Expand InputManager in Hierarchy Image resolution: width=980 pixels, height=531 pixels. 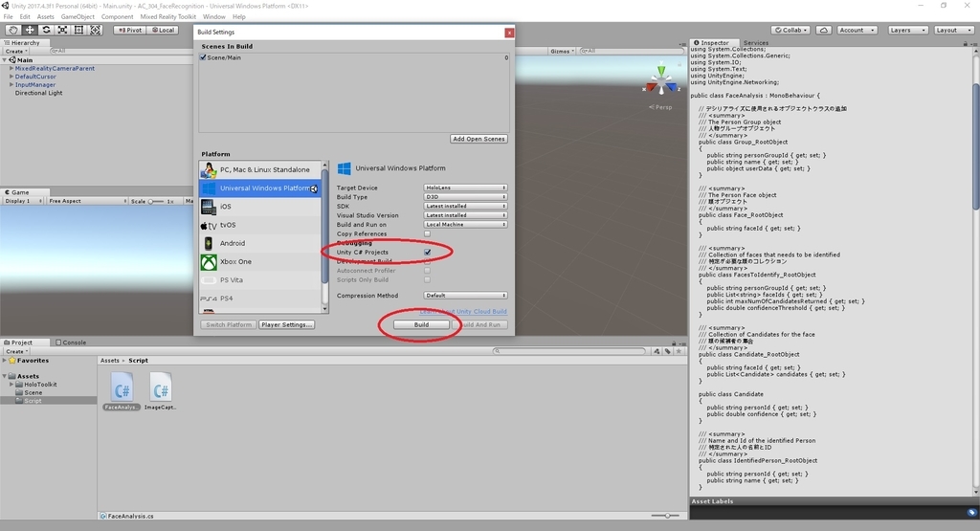click(11, 84)
